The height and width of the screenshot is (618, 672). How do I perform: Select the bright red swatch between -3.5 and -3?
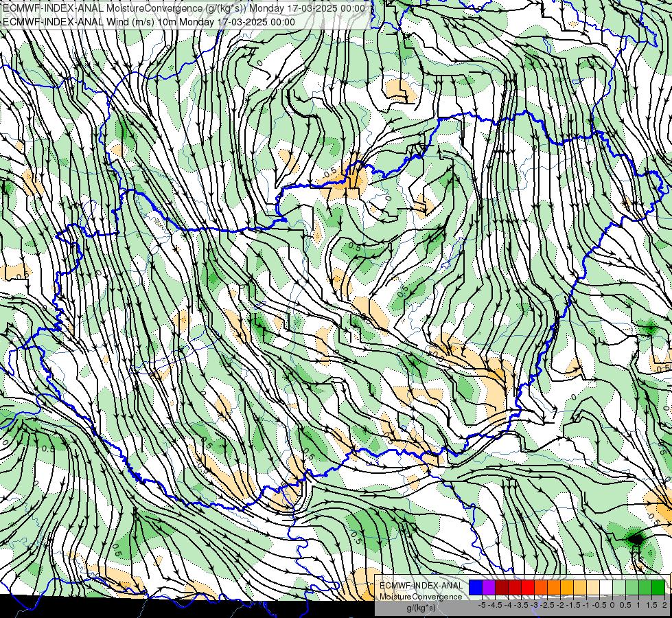pyautogui.click(x=528, y=588)
